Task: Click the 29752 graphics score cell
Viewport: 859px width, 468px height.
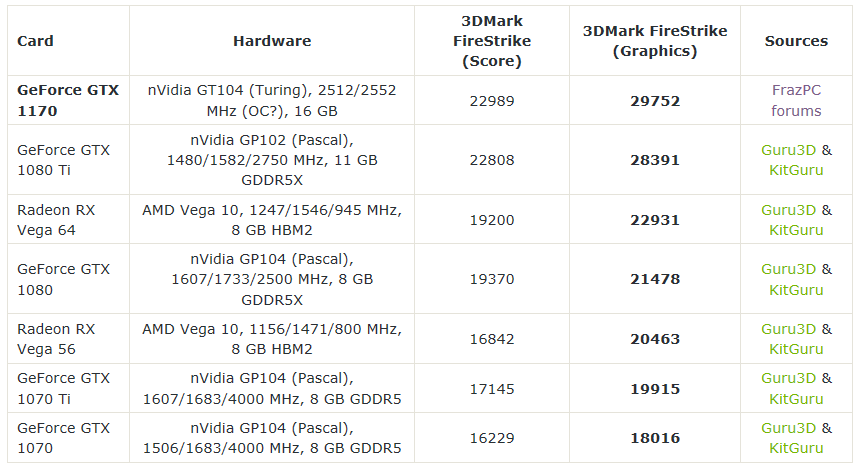Action: 655,101
